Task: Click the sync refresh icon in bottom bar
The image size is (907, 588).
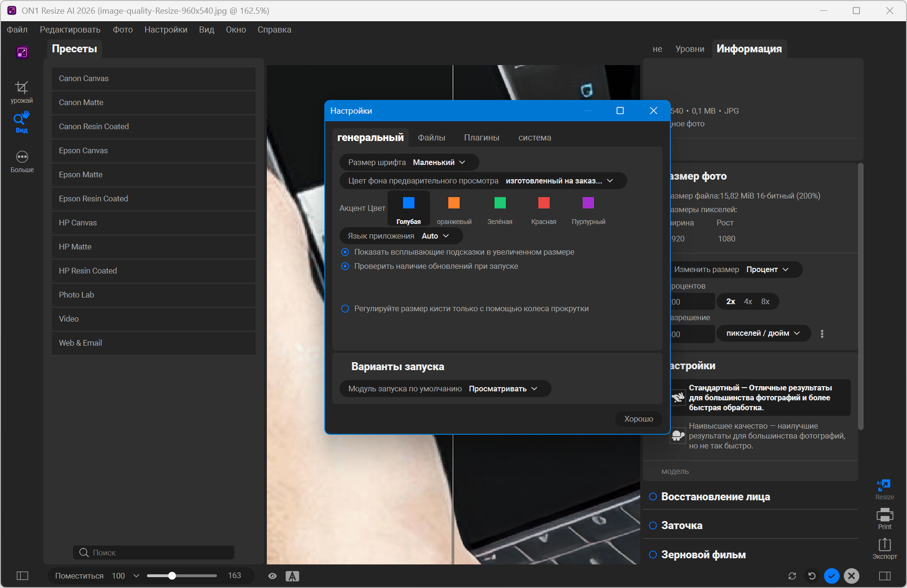Action: pyautogui.click(x=792, y=576)
